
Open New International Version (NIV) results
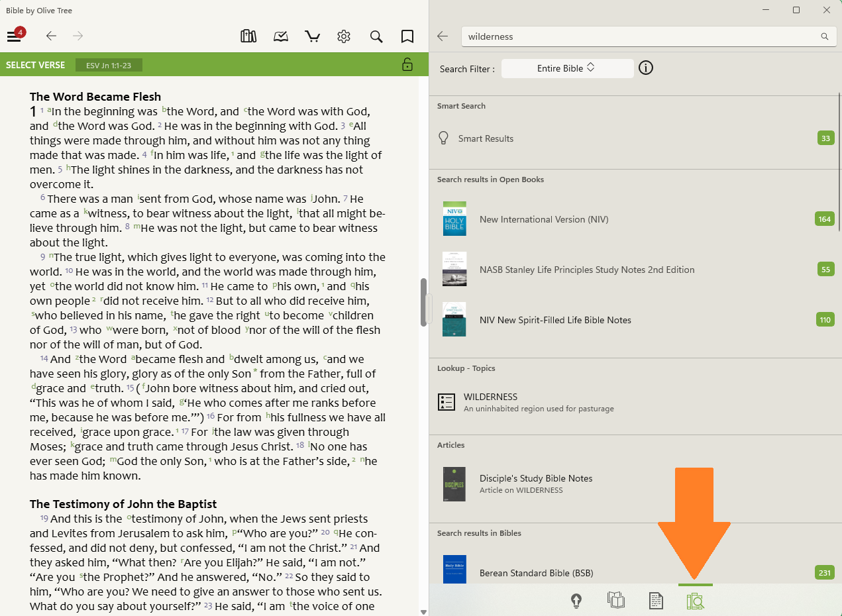tap(635, 219)
